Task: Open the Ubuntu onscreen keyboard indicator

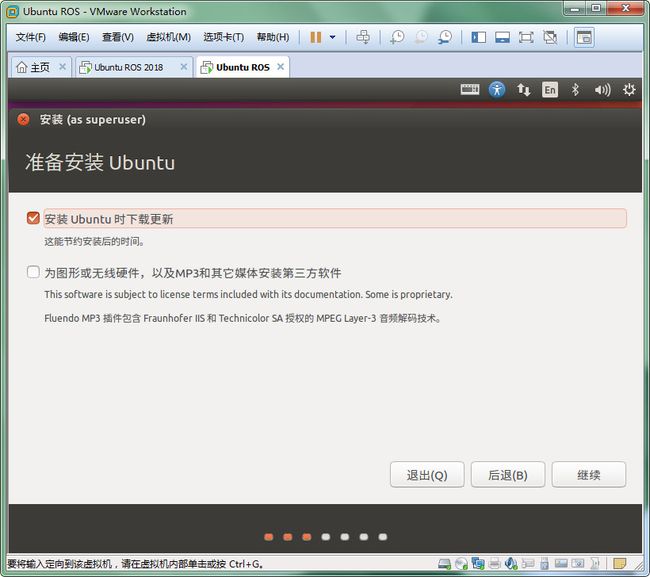Action: (x=470, y=90)
